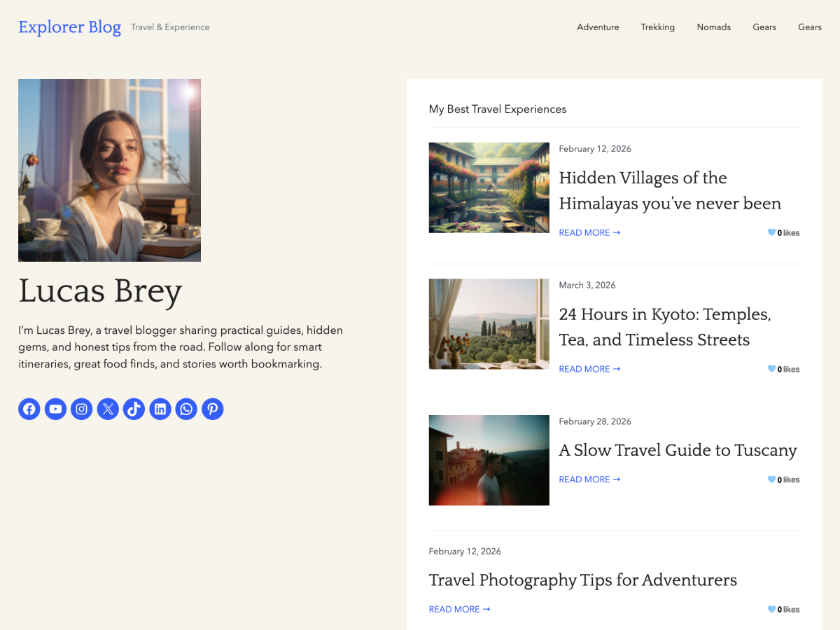The image size is (840, 630).
Task: Like the 24 Hours in Kyoto article
Action: click(771, 369)
